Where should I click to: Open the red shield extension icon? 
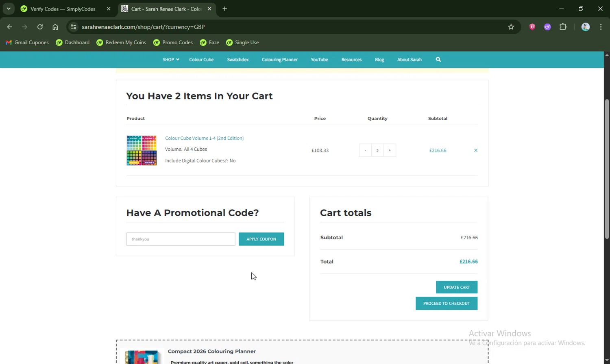click(x=532, y=27)
